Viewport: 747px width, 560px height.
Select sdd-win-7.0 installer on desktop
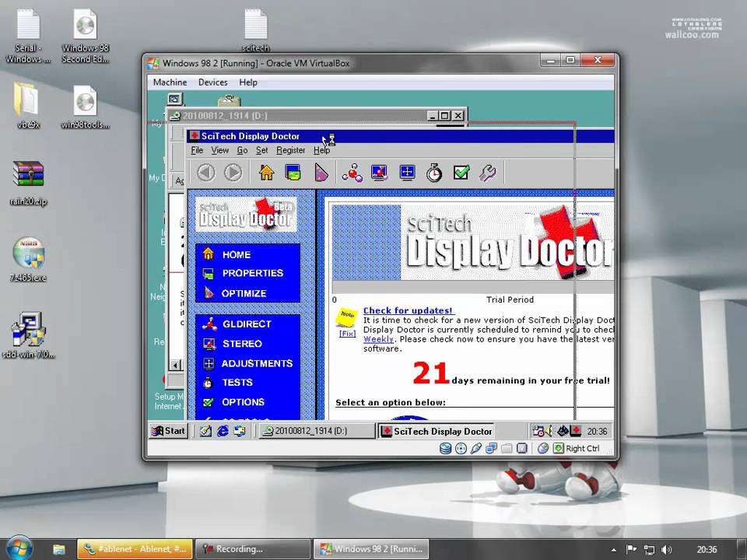pyautogui.click(x=28, y=335)
